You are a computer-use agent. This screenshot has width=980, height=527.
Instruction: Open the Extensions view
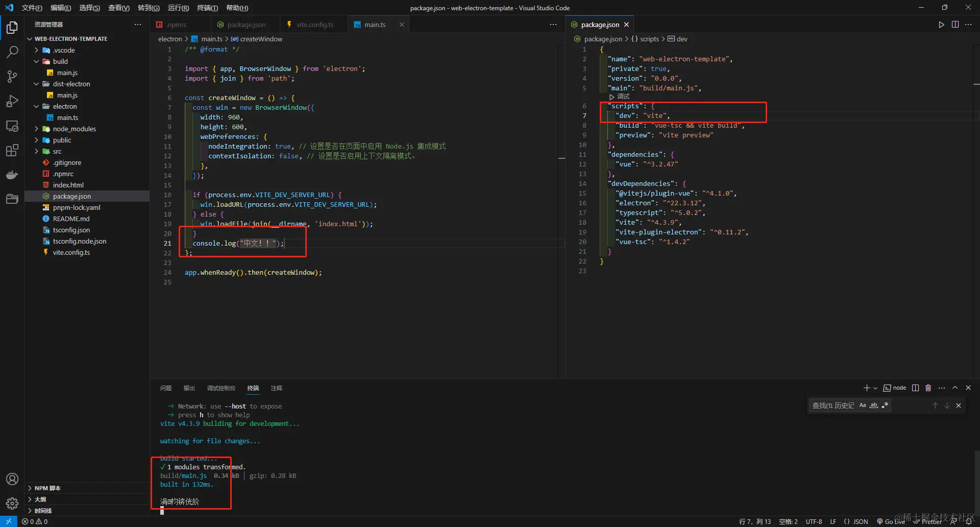[x=12, y=150]
